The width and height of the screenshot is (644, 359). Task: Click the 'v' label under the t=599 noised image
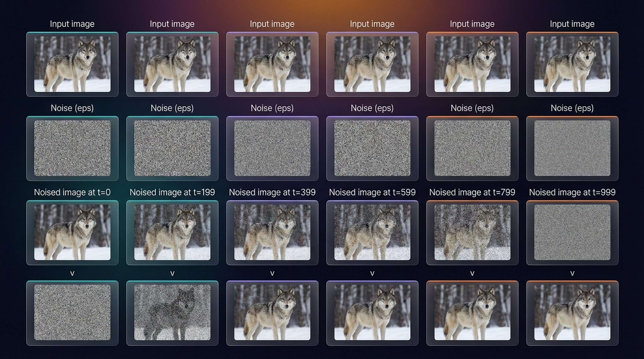[372, 273]
